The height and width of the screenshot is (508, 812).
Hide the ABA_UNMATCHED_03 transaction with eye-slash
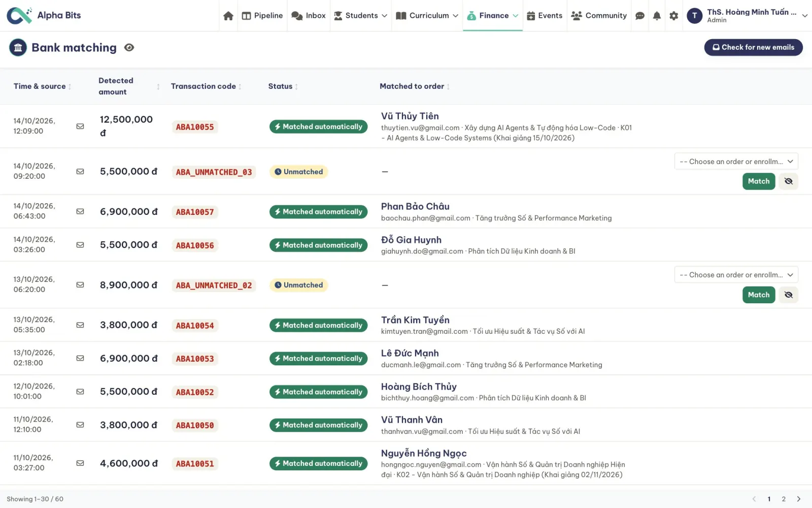(789, 181)
